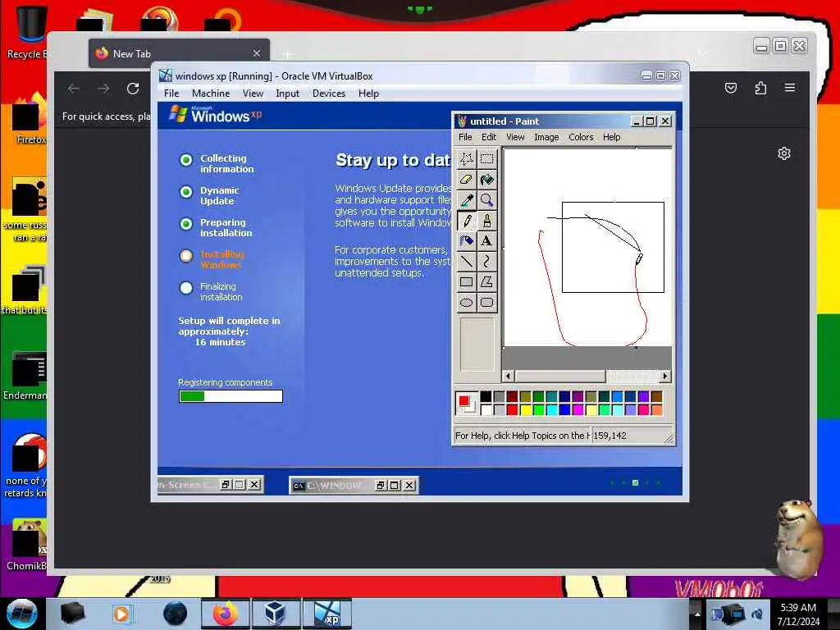Select the Rounded Rectangle shape tool
The image size is (840, 630).
coord(486,302)
